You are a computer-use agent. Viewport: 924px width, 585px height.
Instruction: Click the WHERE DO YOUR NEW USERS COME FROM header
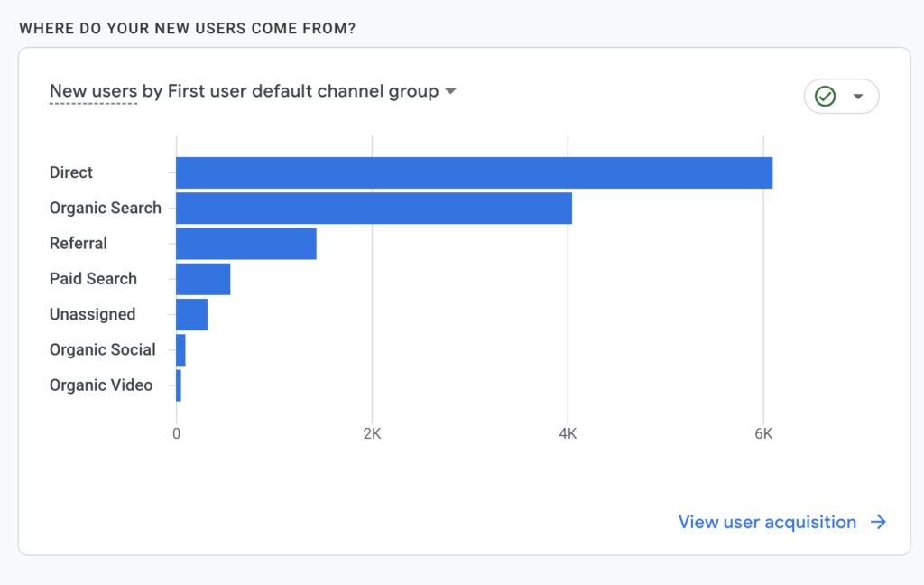coord(189,28)
